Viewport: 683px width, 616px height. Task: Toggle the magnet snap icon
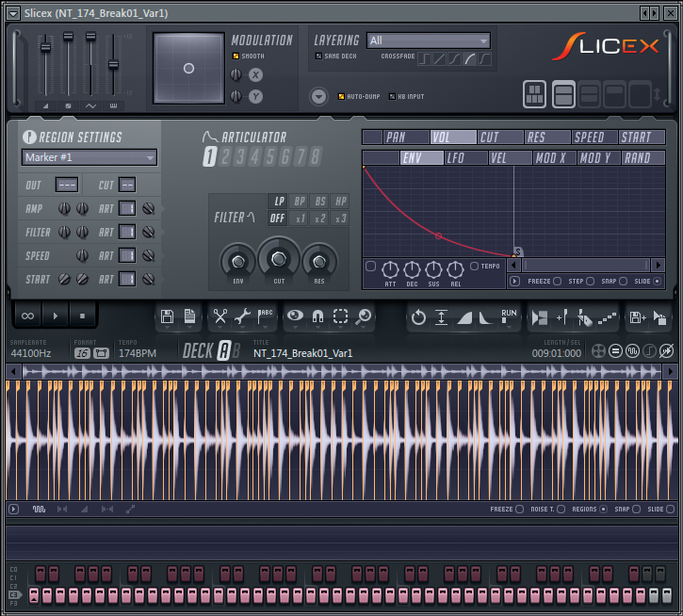(318, 316)
